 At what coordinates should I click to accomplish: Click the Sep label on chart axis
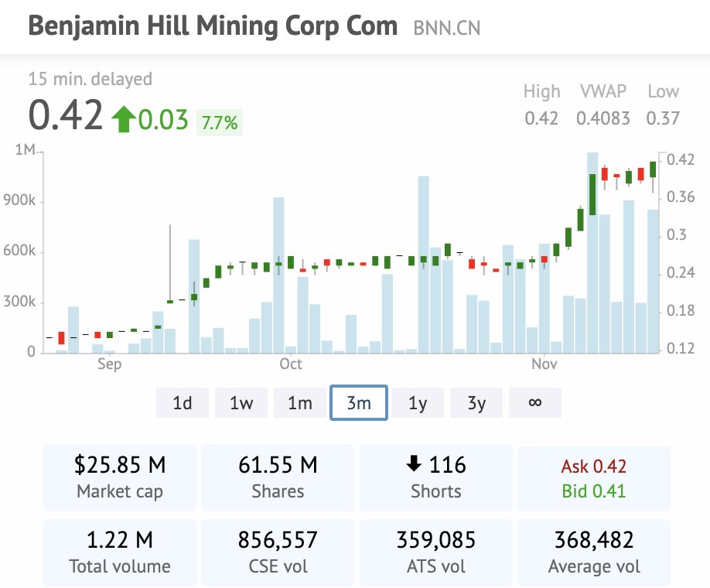tap(110, 364)
